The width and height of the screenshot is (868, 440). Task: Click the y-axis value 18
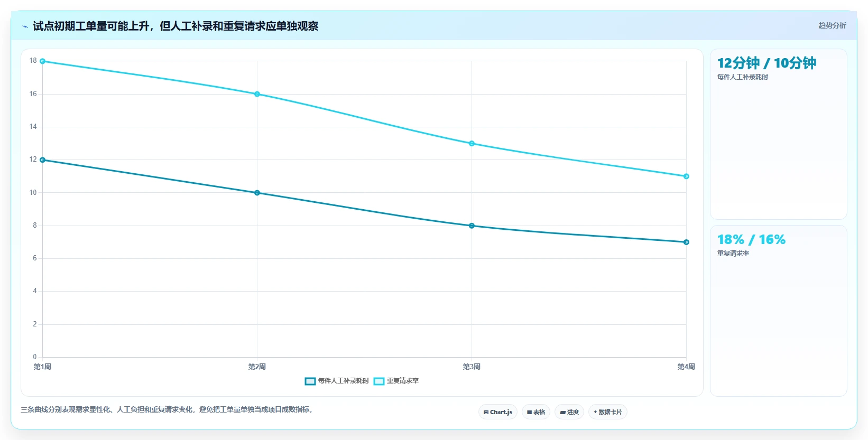33,61
